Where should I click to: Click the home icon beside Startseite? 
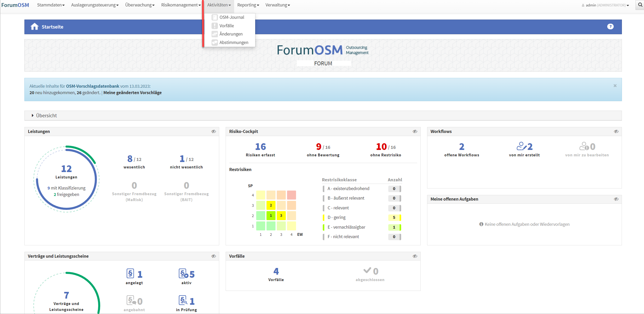point(34,27)
